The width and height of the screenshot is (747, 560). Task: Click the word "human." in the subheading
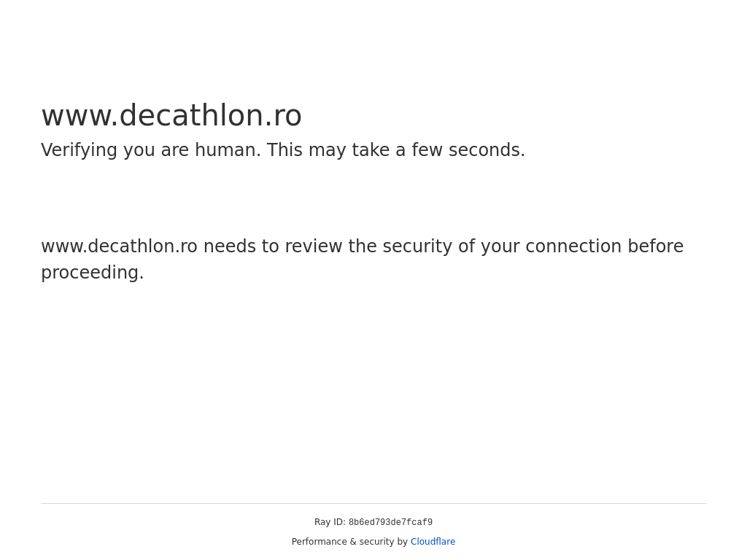[228, 150]
